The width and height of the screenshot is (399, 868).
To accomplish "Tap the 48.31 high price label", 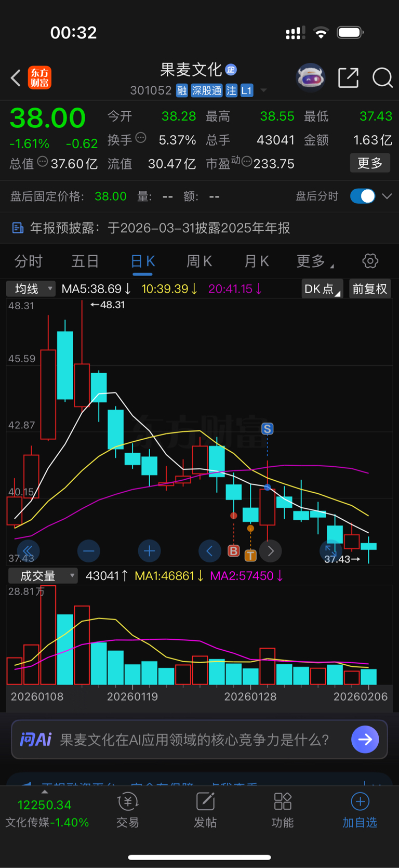I will click(x=108, y=305).
